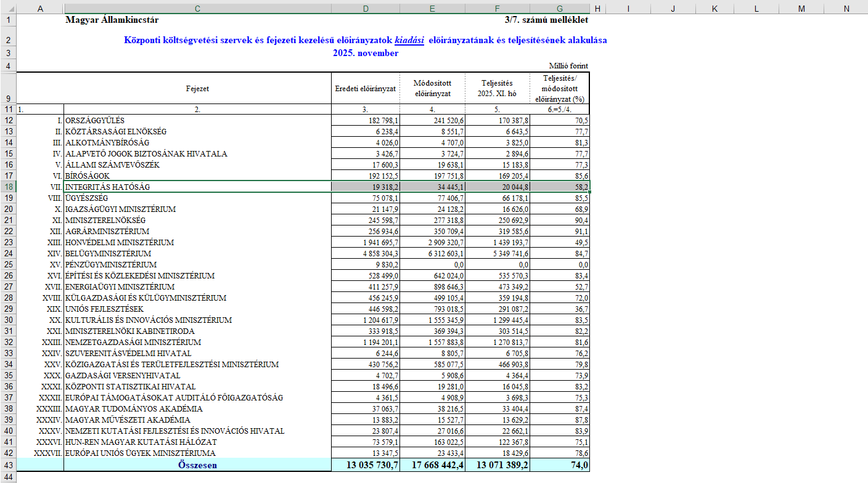868x483 pixels.
Task: Click the Összesen total label cell
Action: [197, 465]
